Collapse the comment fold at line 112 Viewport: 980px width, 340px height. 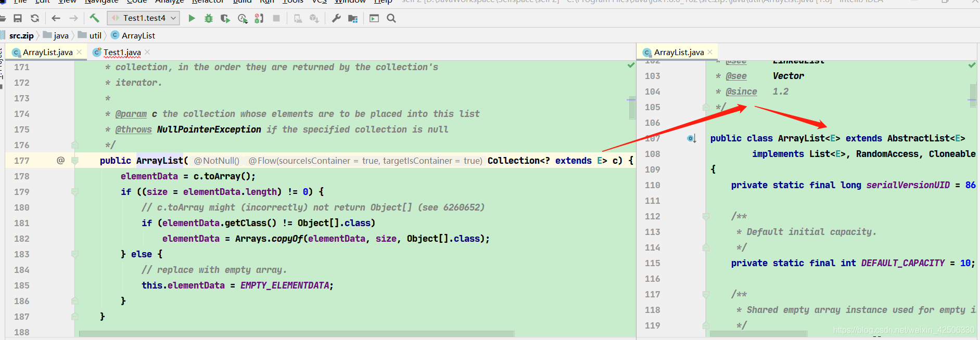click(706, 216)
